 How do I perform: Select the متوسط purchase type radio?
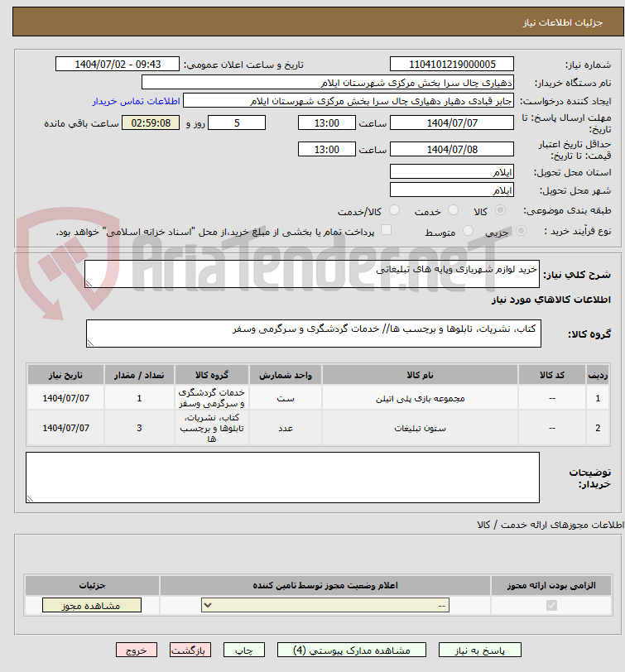(x=468, y=231)
